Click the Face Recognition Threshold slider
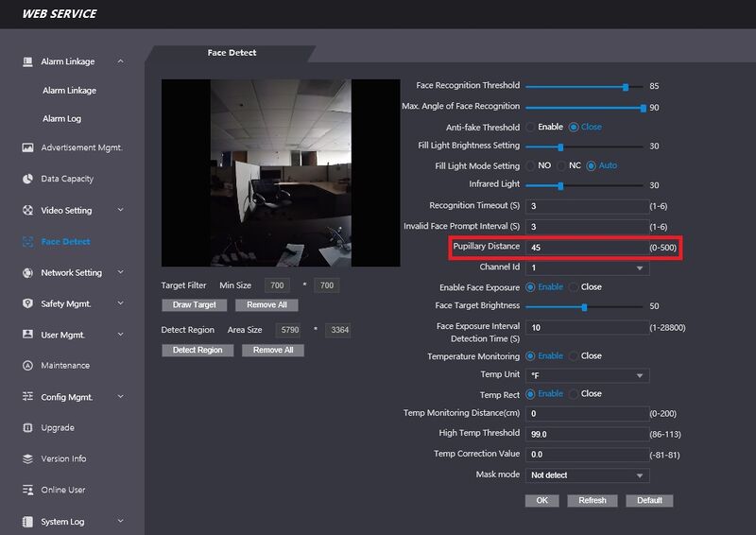This screenshot has width=756, height=535. [x=584, y=87]
